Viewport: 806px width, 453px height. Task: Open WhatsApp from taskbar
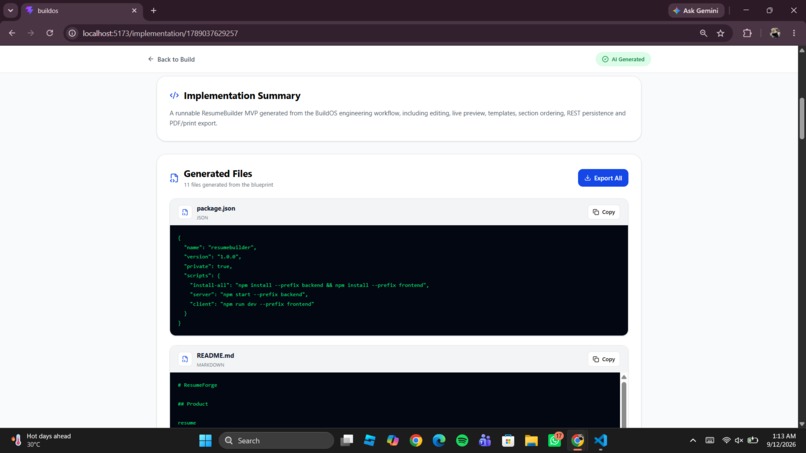(x=555, y=441)
